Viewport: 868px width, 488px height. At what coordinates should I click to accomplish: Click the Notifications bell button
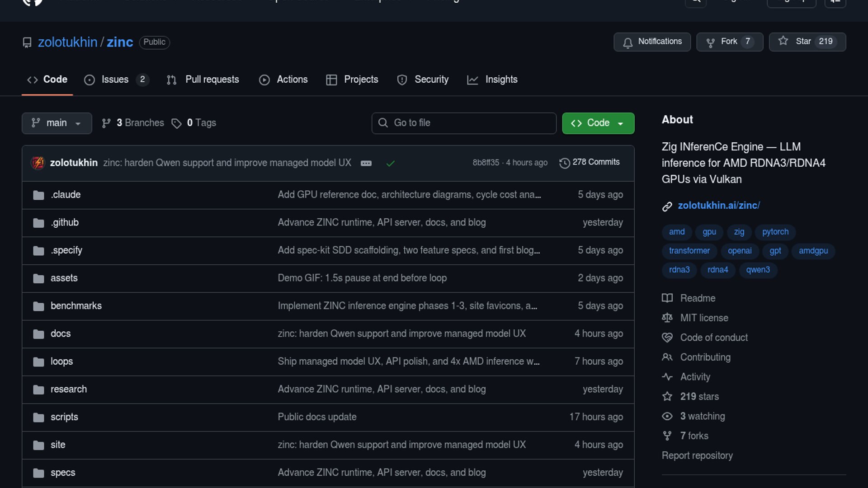click(x=652, y=42)
